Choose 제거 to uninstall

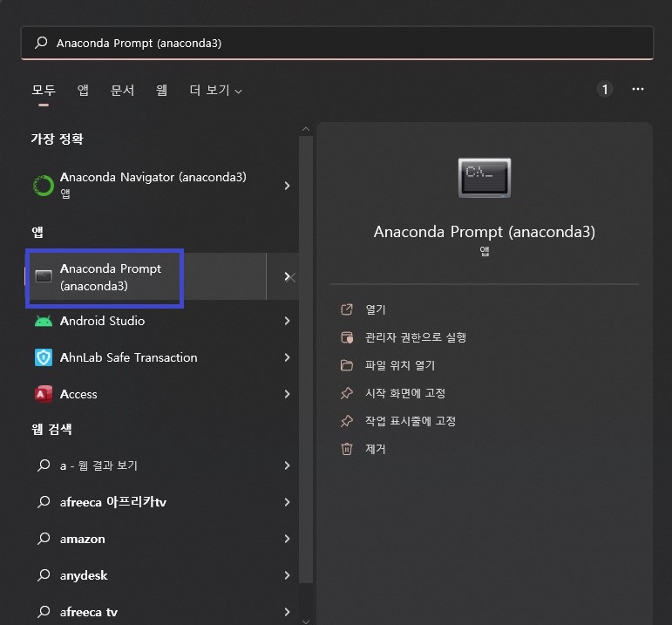tap(376, 449)
